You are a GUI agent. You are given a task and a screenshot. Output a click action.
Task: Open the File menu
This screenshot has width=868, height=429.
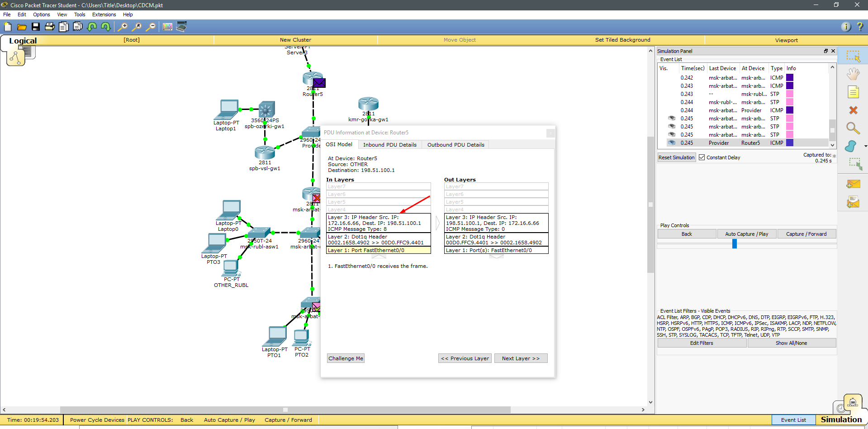tap(7, 14)
